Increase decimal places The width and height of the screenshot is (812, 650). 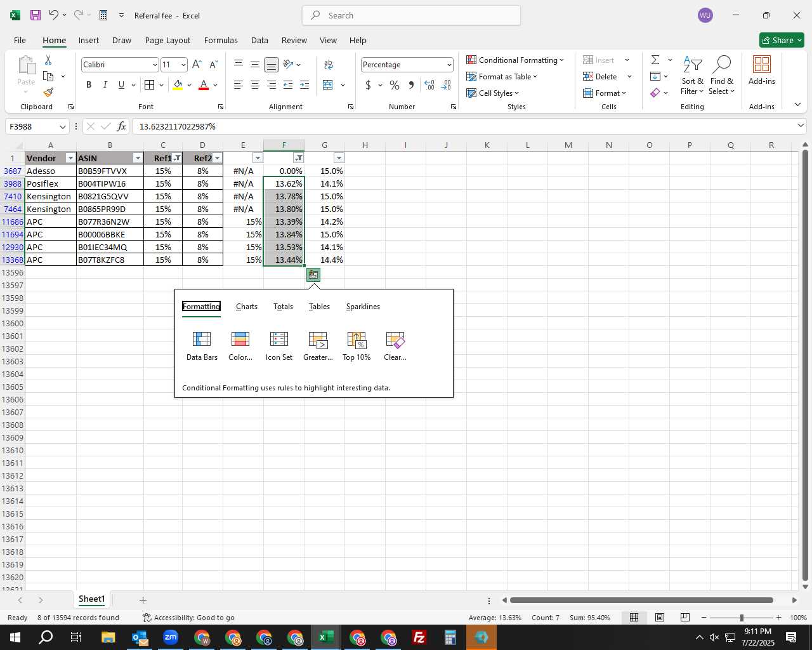coord(429,85)
